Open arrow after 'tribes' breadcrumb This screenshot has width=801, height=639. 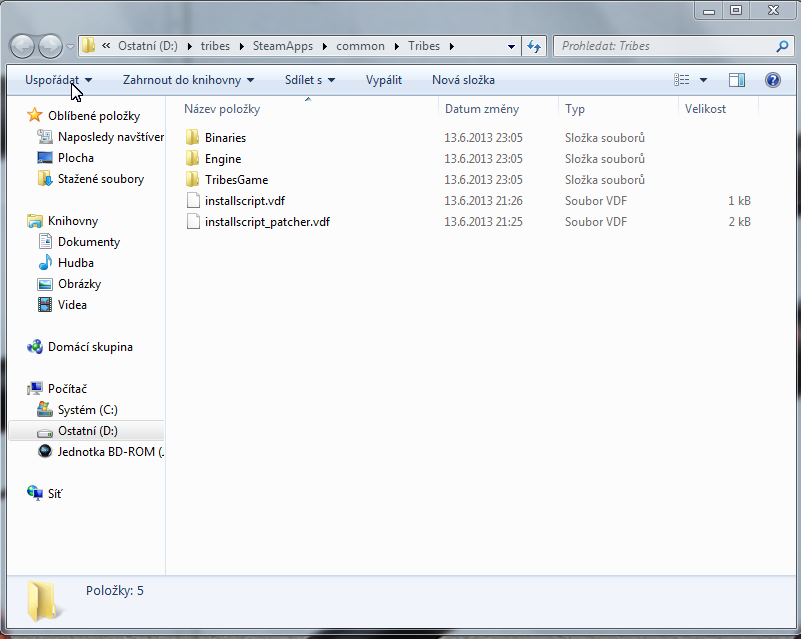(x=242, y=46)
